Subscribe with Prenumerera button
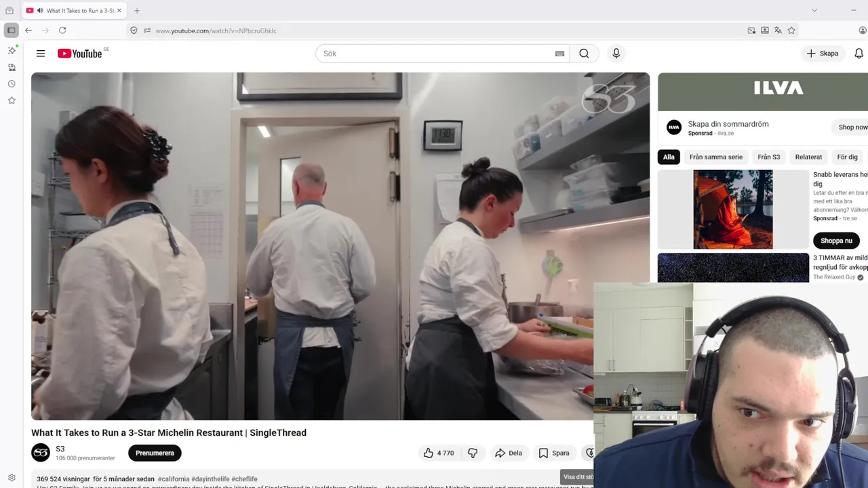Image resolution: width=868 pixels, height=488 pixels. [155, 453]
